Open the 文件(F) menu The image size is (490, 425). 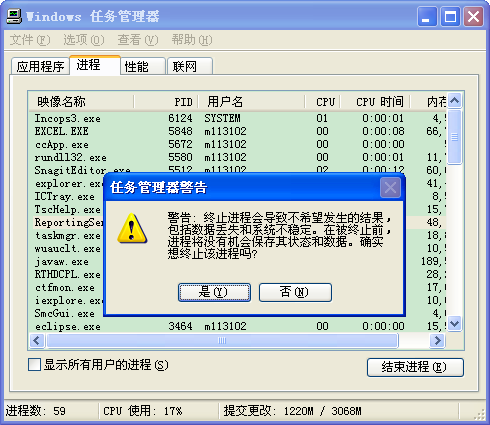tap(30, 40)
